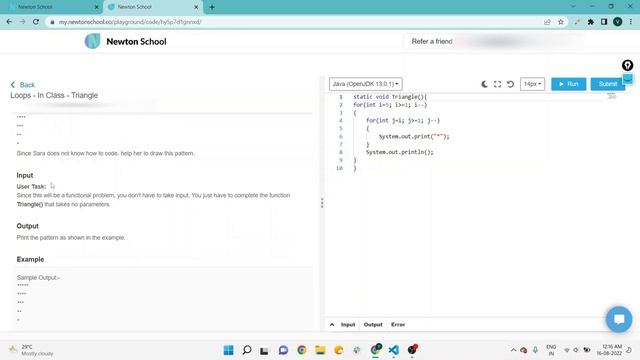Open Java (OpenJDK 13.0.1) language dropdown

tap(366, 84)
